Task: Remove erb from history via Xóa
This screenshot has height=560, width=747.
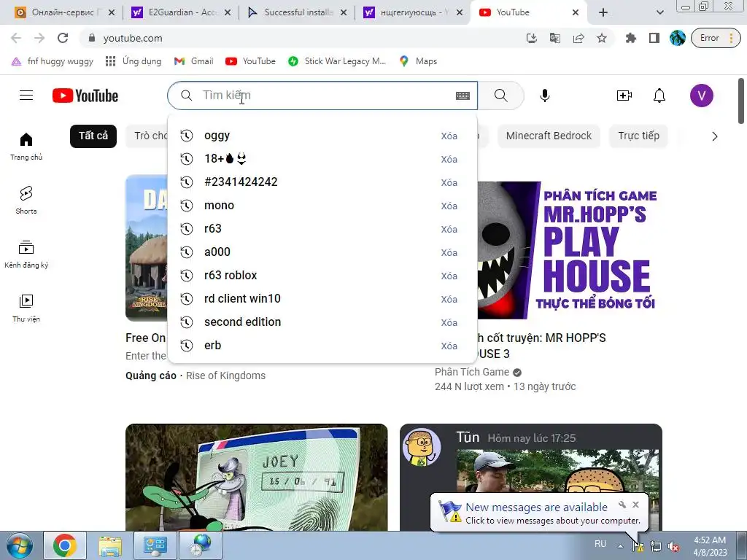Action: click(x=449, y=346)
